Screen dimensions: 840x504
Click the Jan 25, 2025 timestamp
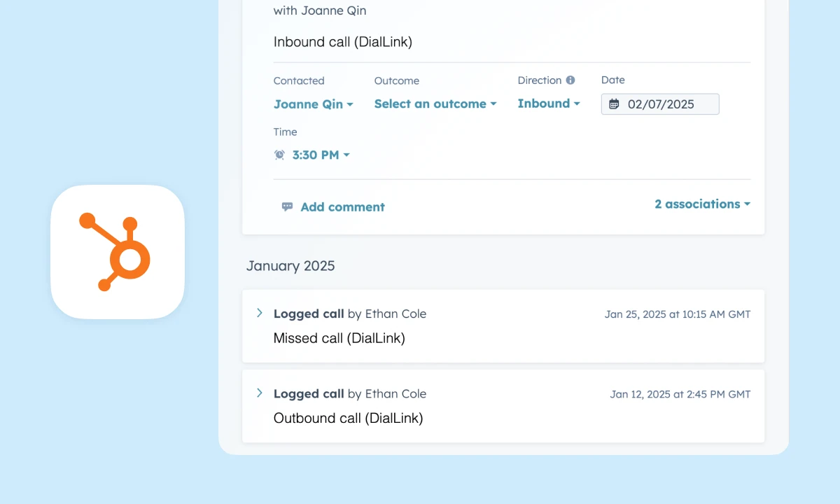[x=677, y=314]
